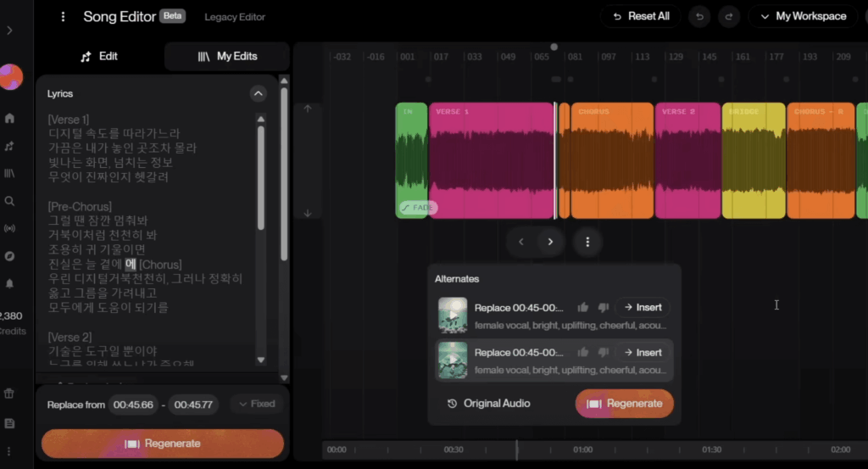Viewport: 868px width, 469px height.
Task: Select the Edit tab
Action: 99,57
